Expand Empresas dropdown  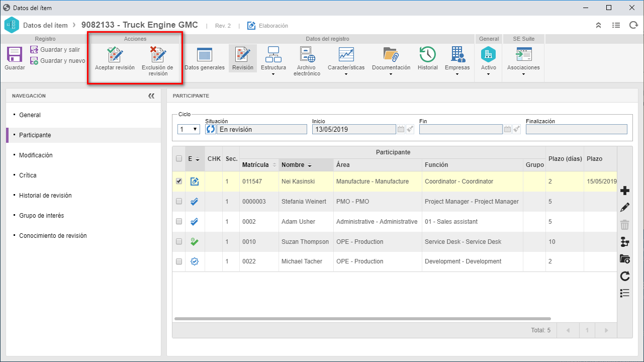pyautogui.click(x=457, y=61)
